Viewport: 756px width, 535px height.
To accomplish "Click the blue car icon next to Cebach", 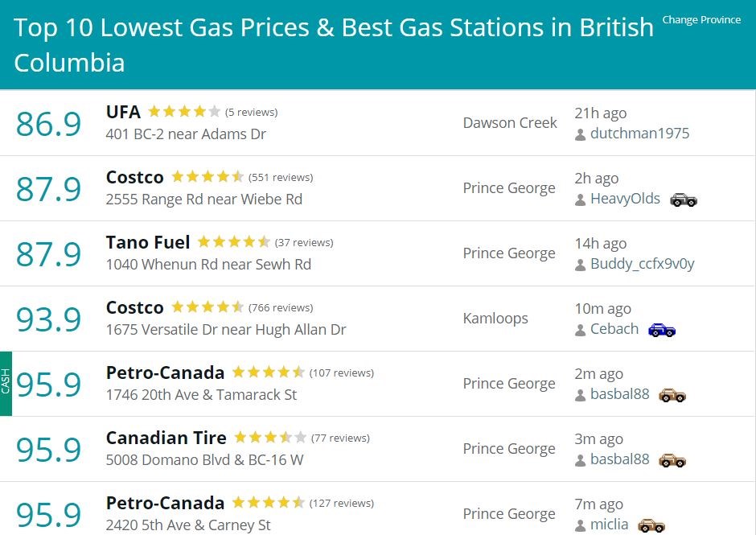I will (662, 330).
